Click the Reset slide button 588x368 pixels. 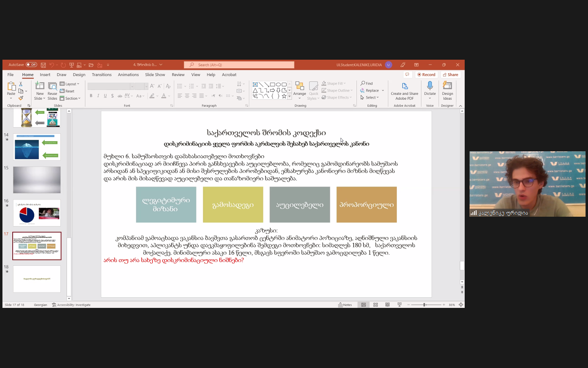[x=67, y=91]
